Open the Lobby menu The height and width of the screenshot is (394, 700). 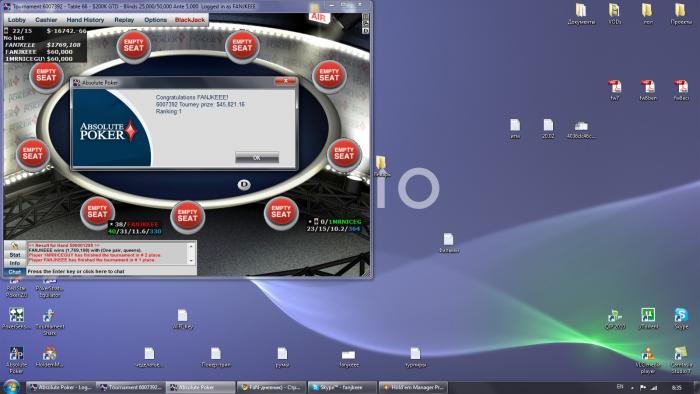[17, 20]
